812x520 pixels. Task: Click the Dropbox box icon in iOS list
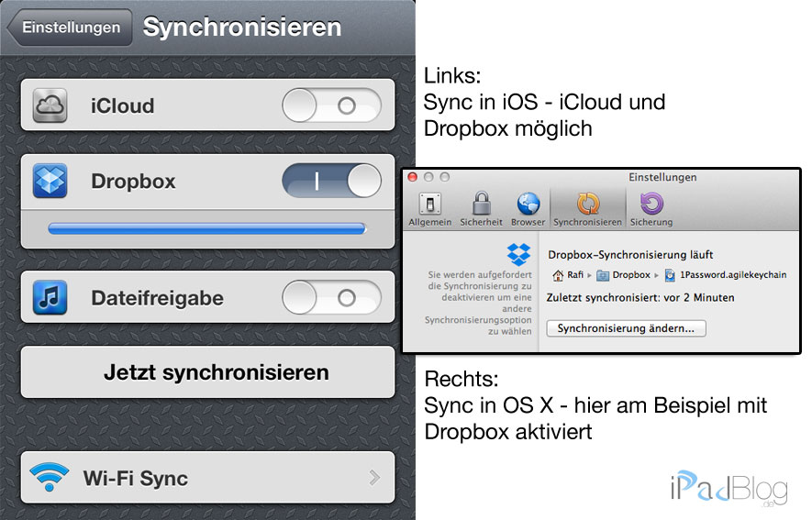pos(50,181)
